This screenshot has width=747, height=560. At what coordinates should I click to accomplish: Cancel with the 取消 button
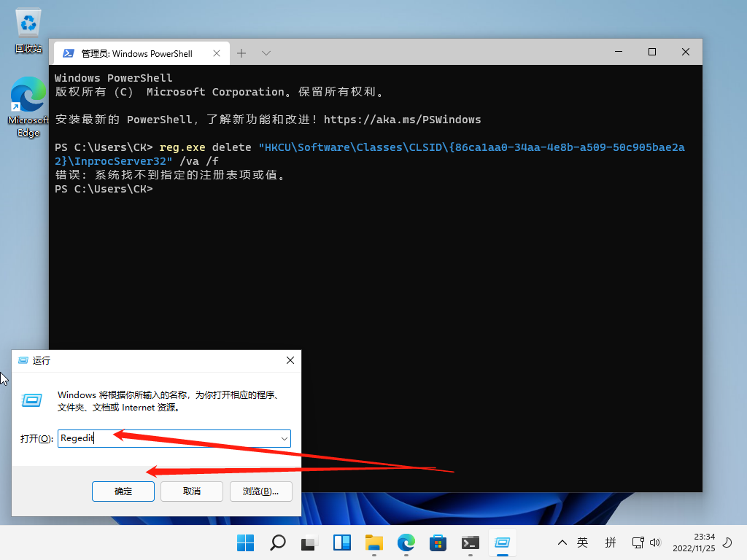click(192, 491)
